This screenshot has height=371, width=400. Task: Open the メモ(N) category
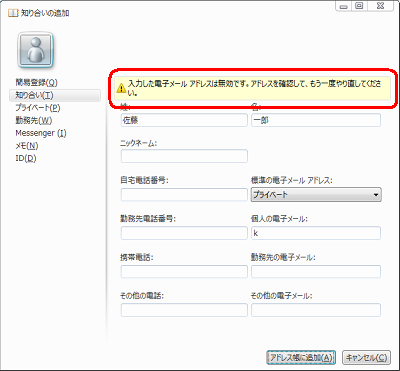click(27, 146)
